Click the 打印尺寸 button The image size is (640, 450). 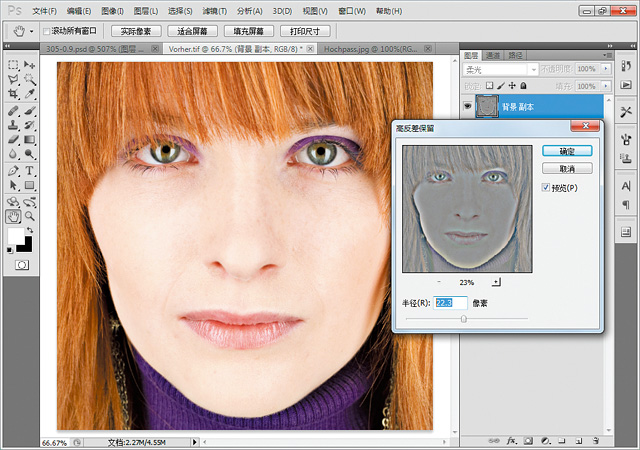coord(305,31)
